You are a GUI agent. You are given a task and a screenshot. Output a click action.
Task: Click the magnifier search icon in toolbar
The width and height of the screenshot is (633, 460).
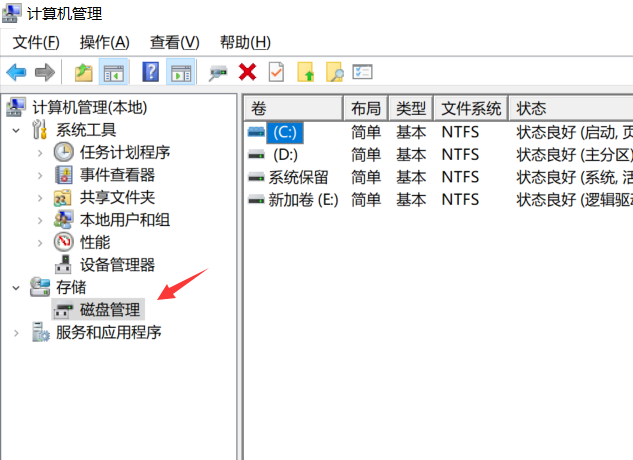[x=335, y=72]
